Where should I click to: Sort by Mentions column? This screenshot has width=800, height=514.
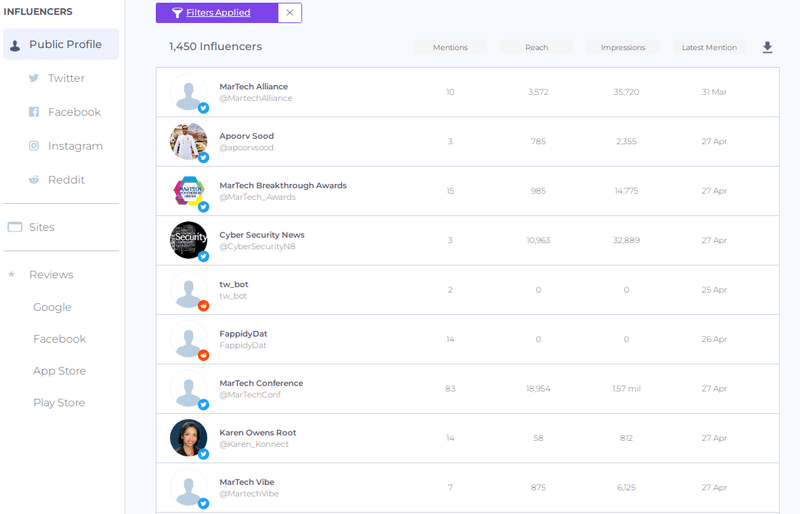tap(450, 47)
